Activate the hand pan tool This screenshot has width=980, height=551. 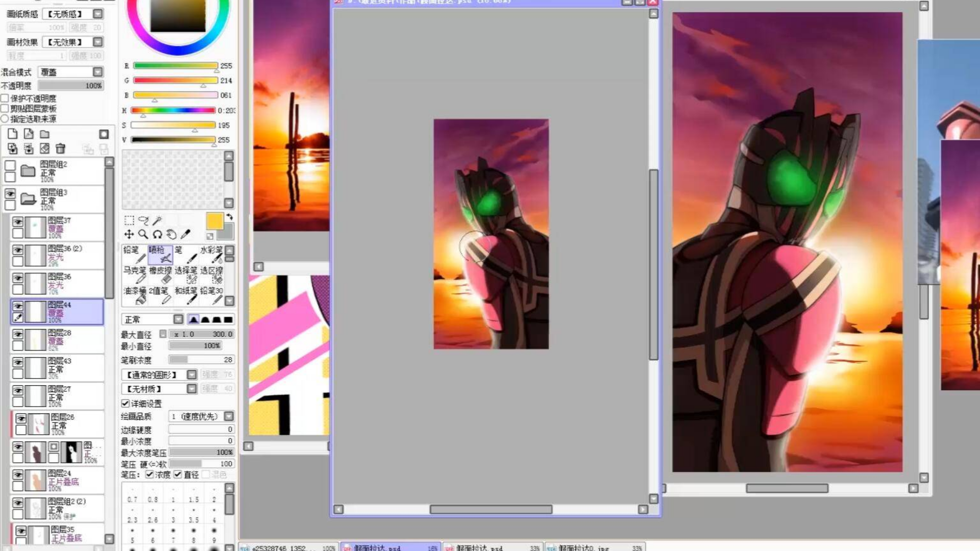coord(171,234)
